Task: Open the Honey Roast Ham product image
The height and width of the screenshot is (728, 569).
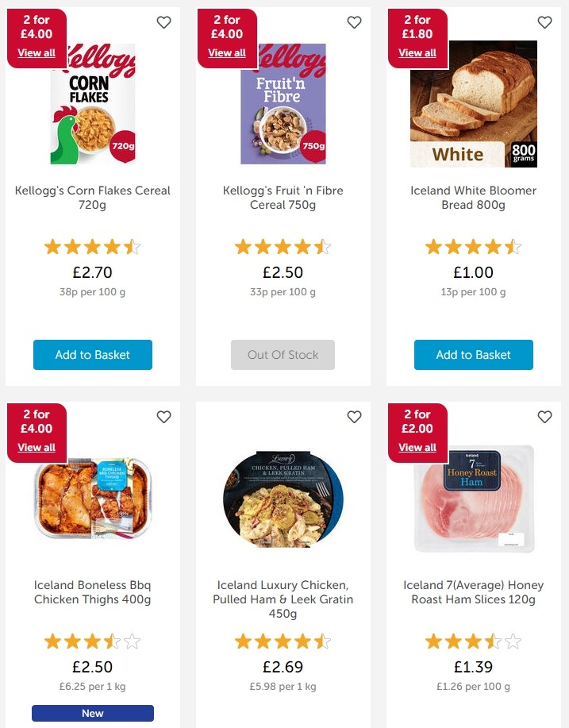Action: click(x=473, y=499)
